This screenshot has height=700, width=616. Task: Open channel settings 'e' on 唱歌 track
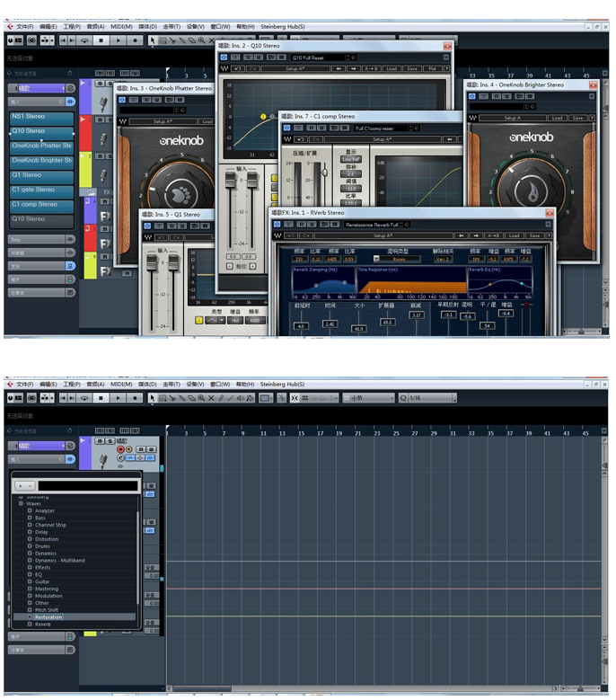(120, 457)
